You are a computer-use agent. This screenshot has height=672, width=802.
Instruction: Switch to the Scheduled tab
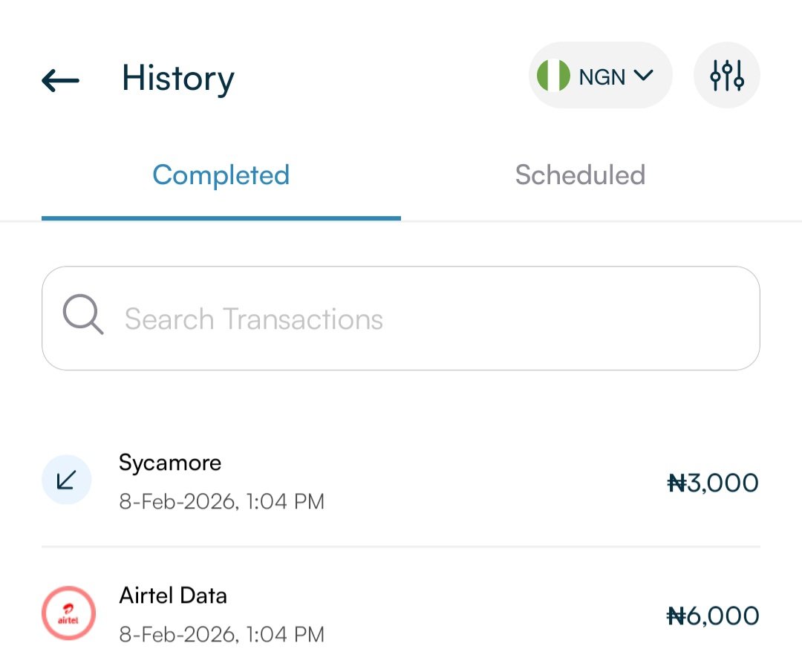pyautogui.click(x=580, y=176)
